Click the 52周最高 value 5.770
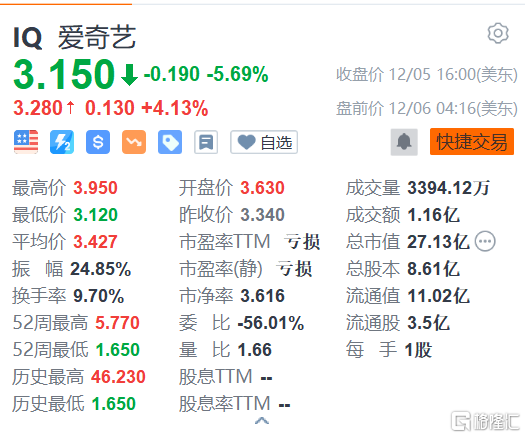The height and width of the screenshot is (438, 526). pos(117,323)
